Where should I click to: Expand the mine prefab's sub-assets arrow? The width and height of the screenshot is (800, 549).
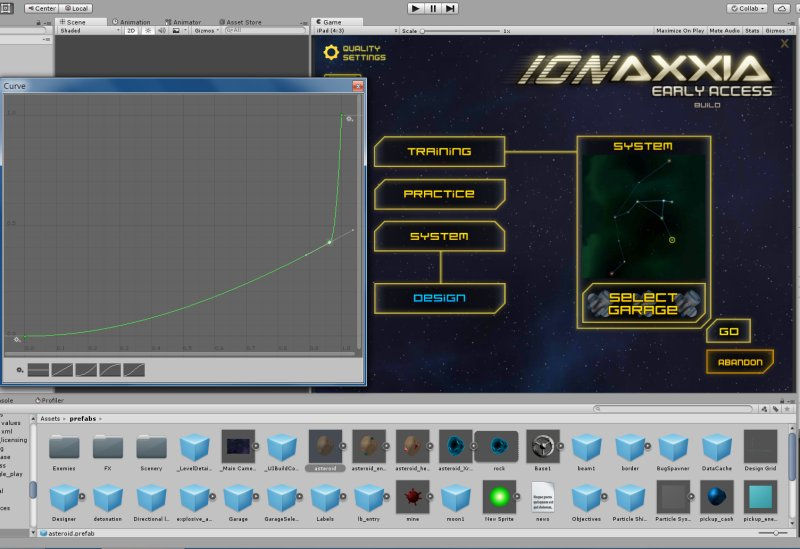point(430,496)
